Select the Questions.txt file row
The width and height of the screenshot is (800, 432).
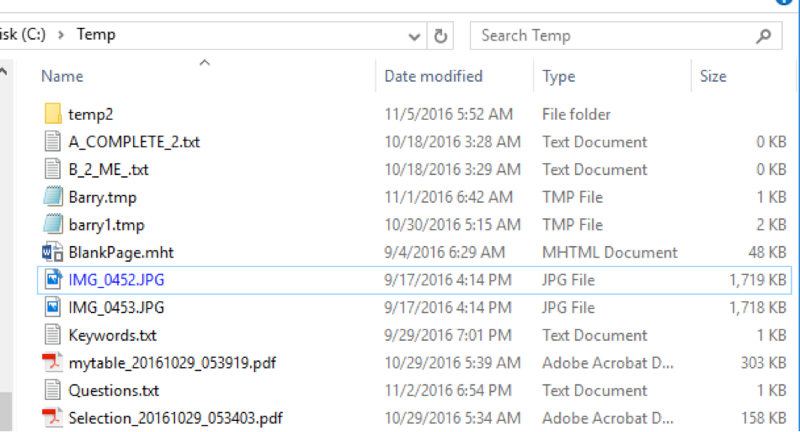414,390
